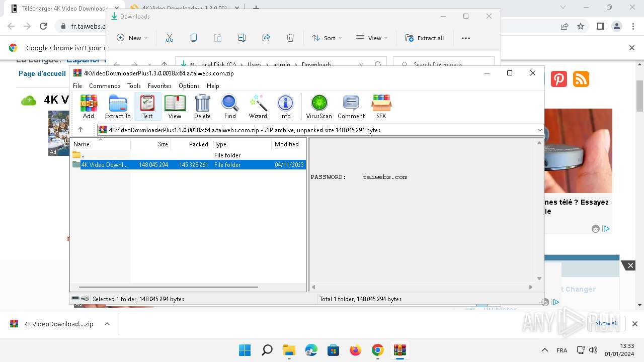Launch the Wizard wand tool

point(258,107)
